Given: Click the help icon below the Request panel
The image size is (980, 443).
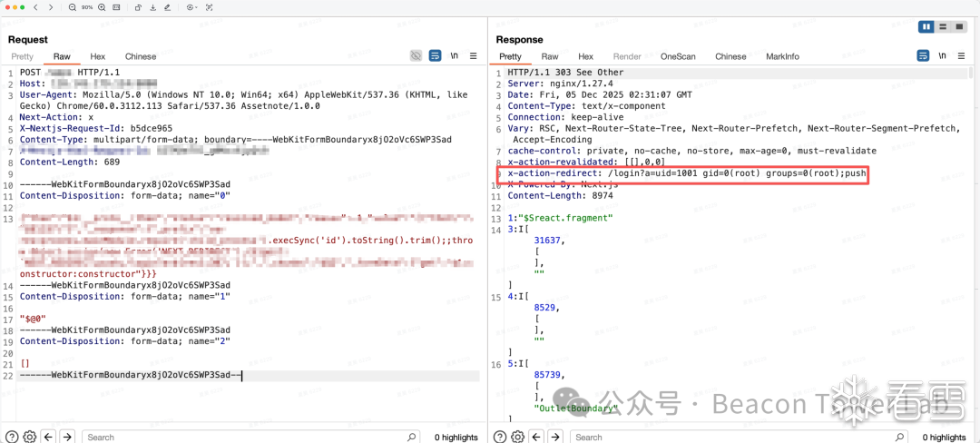Looking at the screenshot, I should click(11, 437).
